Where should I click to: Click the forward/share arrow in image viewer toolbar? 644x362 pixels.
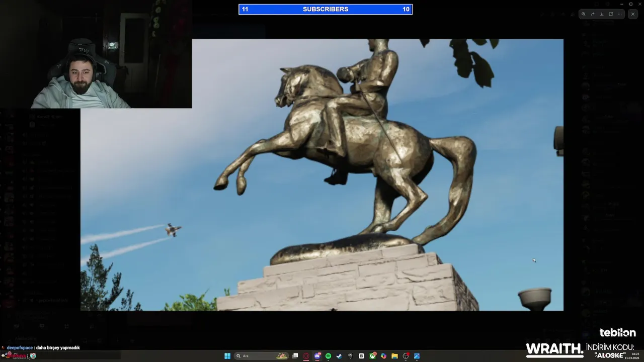593,14
